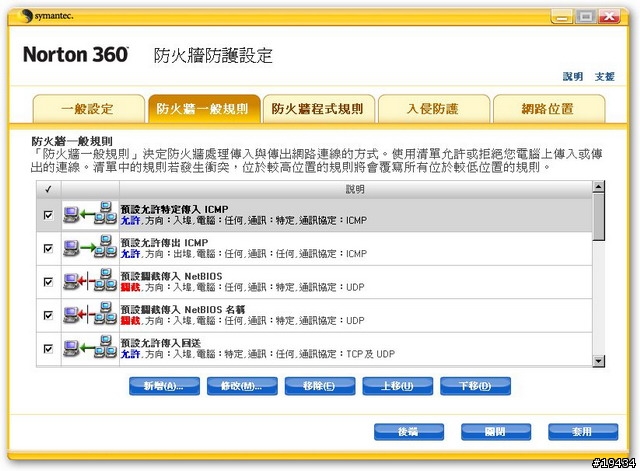Click the 說明 column header

pos(356,189)
